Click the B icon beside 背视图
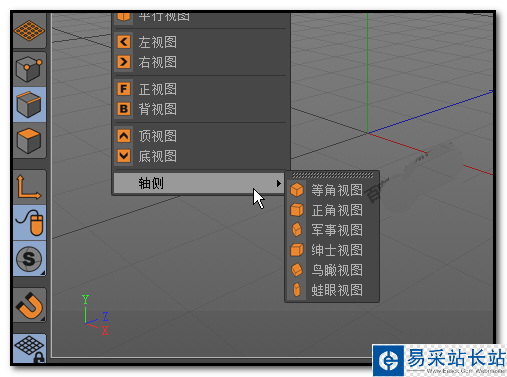507x377 pixels. (124, 109)
